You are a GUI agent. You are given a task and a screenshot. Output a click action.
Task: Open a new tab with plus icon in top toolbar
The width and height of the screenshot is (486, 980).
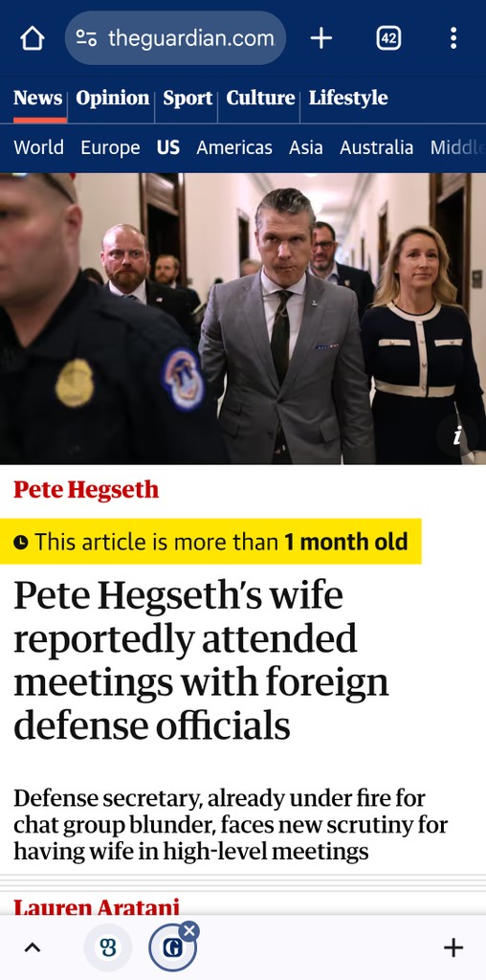tap(321, 38)
